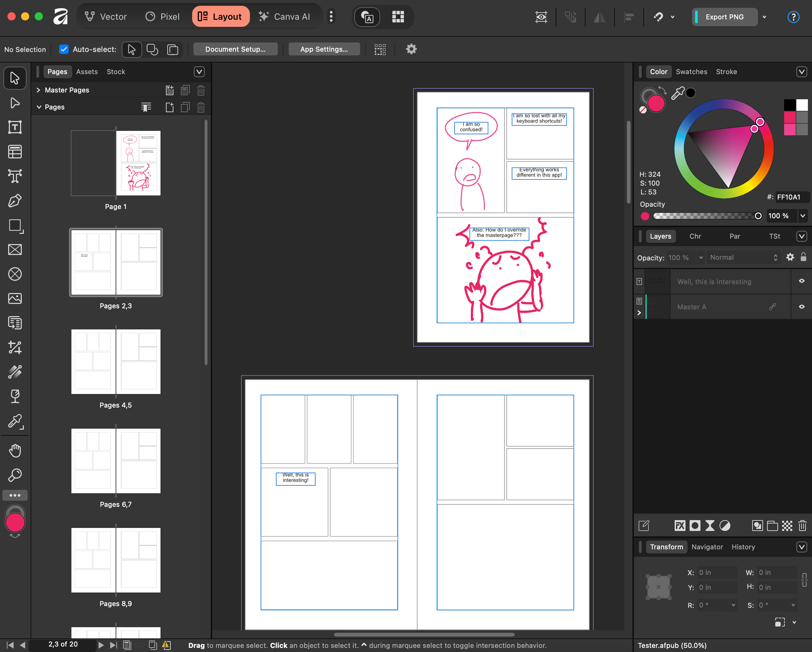Select the Zoom magnifier tool
Screen dimensions: 812x652
pos(15,475)
